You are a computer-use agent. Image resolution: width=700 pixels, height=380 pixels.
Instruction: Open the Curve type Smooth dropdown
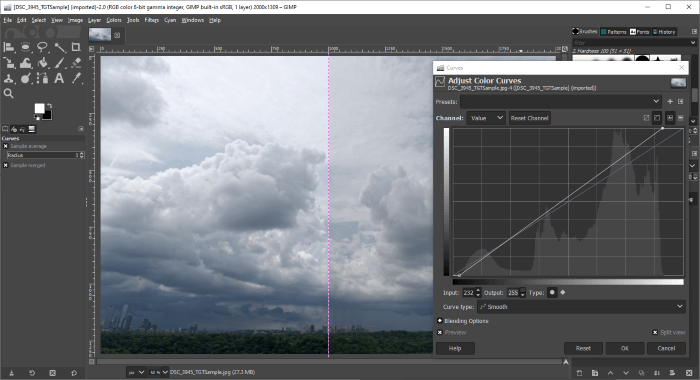coord(581,307)
